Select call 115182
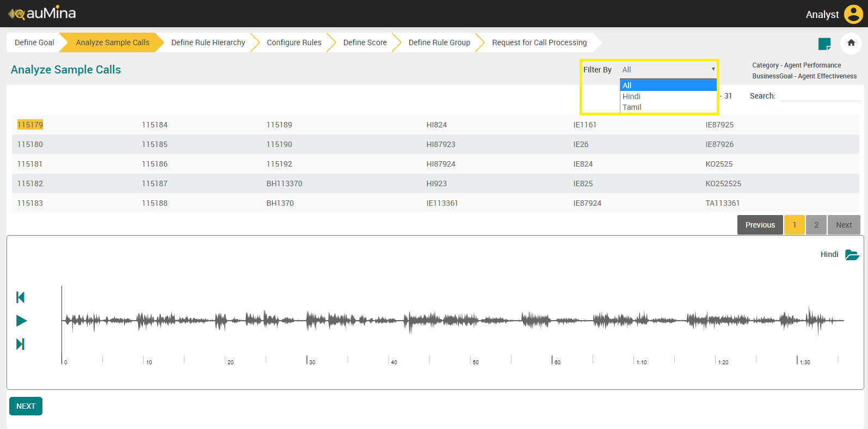The height and width of the screenshot is (429, 868). [30, 183]
